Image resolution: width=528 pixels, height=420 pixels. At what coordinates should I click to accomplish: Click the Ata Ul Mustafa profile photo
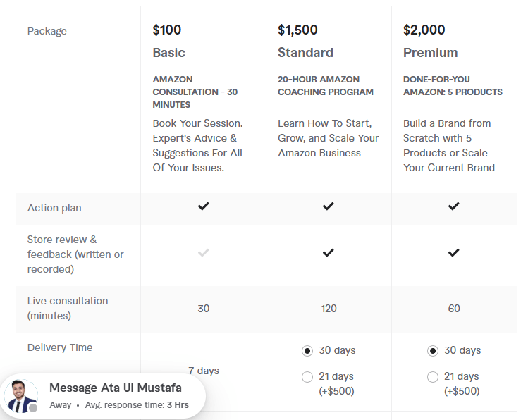(x=20, y=395)
